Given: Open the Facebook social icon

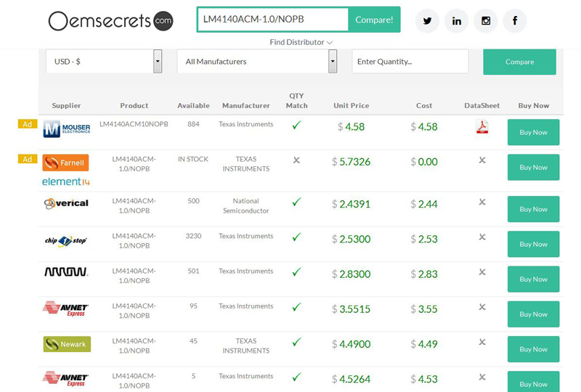Looking at the screenshot, I should 515,21.
